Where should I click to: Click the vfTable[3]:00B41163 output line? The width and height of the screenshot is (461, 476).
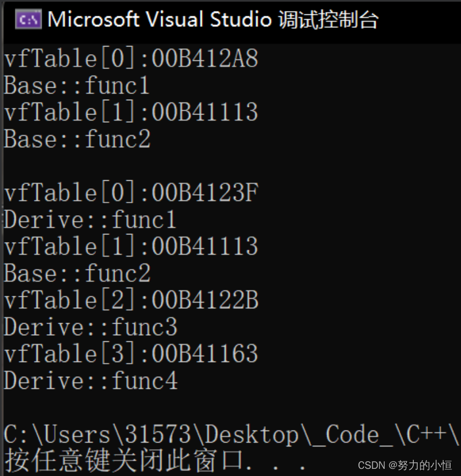point(131,354)
